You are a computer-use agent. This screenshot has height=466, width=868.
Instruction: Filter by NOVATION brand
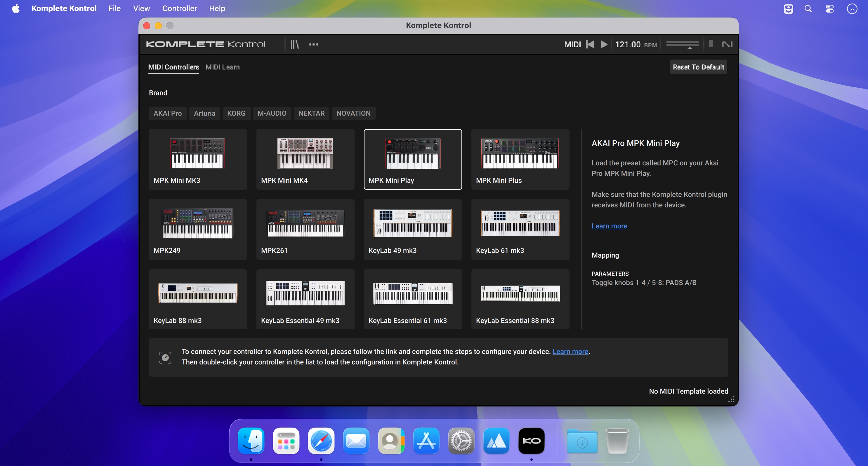(x=353, y=113)
